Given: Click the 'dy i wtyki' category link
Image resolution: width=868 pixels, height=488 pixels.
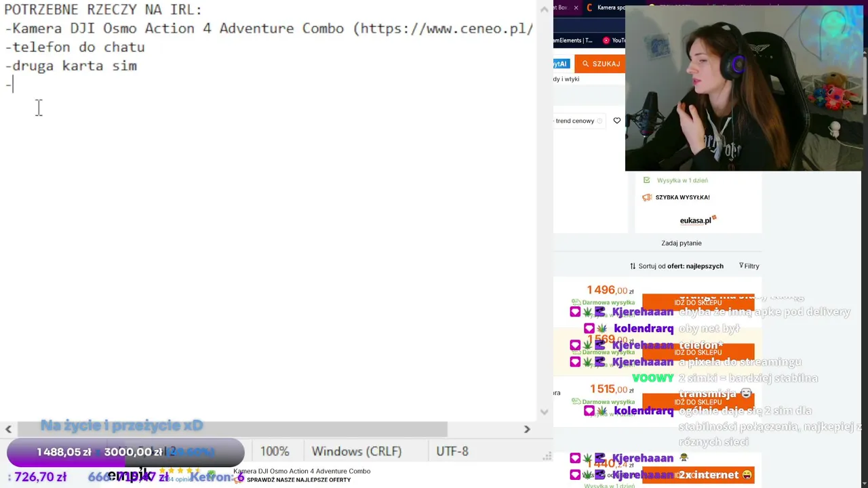Looking at the screenshot, I should coord(566,79).
